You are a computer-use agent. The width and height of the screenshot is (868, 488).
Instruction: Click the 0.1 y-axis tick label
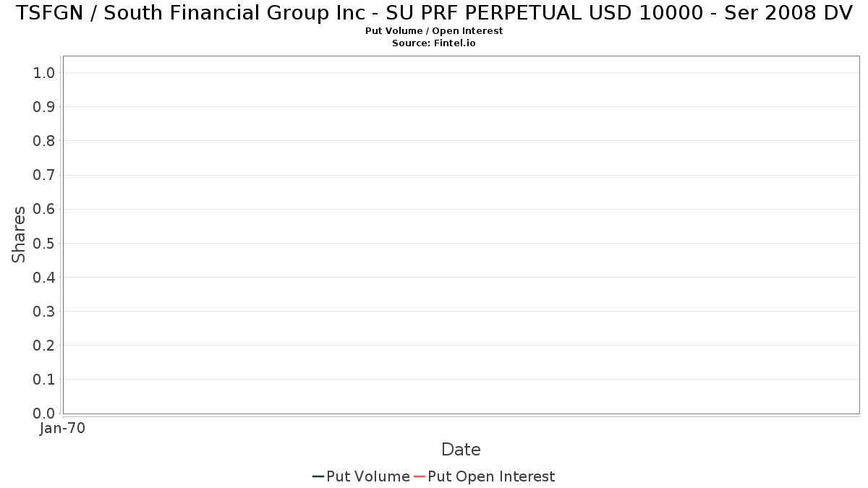(44, 380)
